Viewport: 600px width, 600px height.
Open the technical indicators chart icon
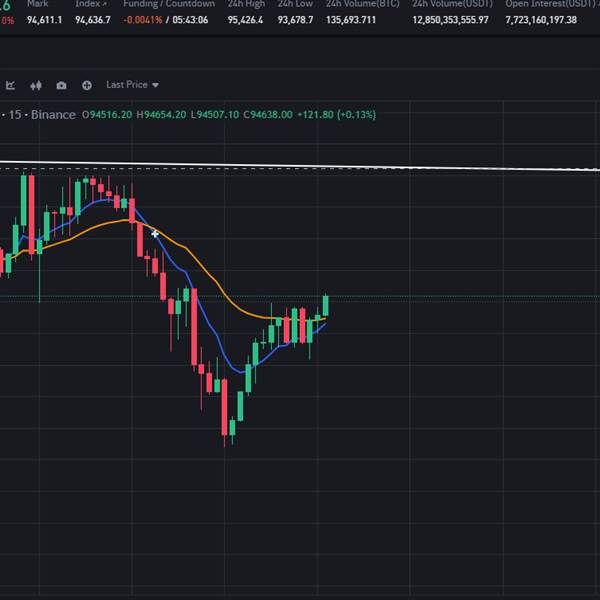click(x=10, y=85)
